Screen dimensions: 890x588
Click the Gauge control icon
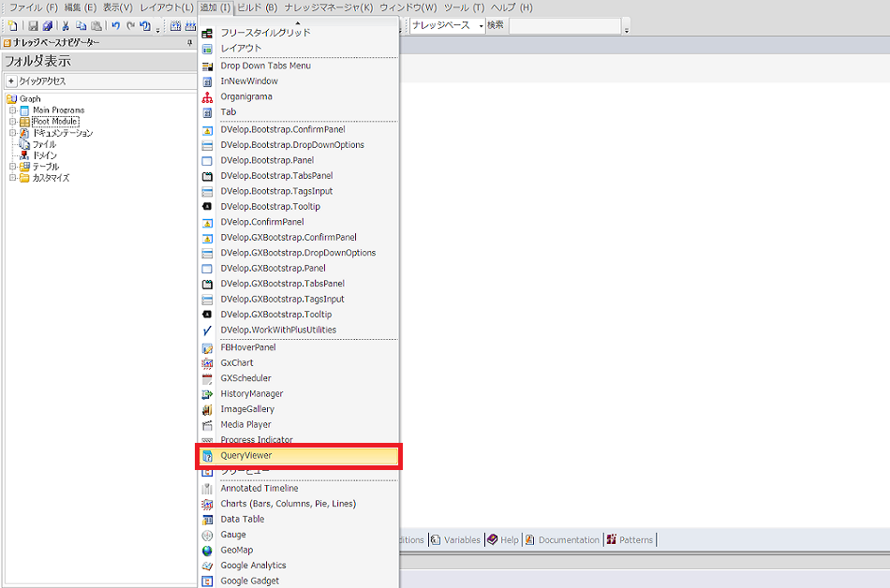pyautogui.click(x=207, y=535)
